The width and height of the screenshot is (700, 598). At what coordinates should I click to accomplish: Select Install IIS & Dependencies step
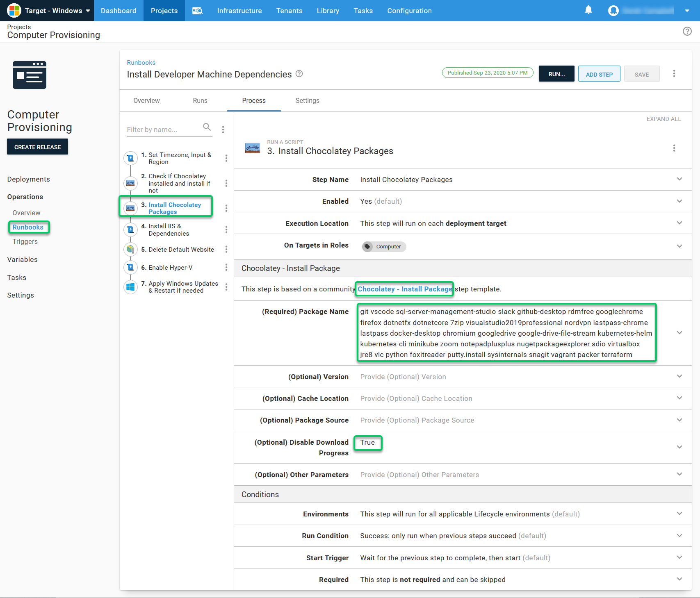(169, 230)
